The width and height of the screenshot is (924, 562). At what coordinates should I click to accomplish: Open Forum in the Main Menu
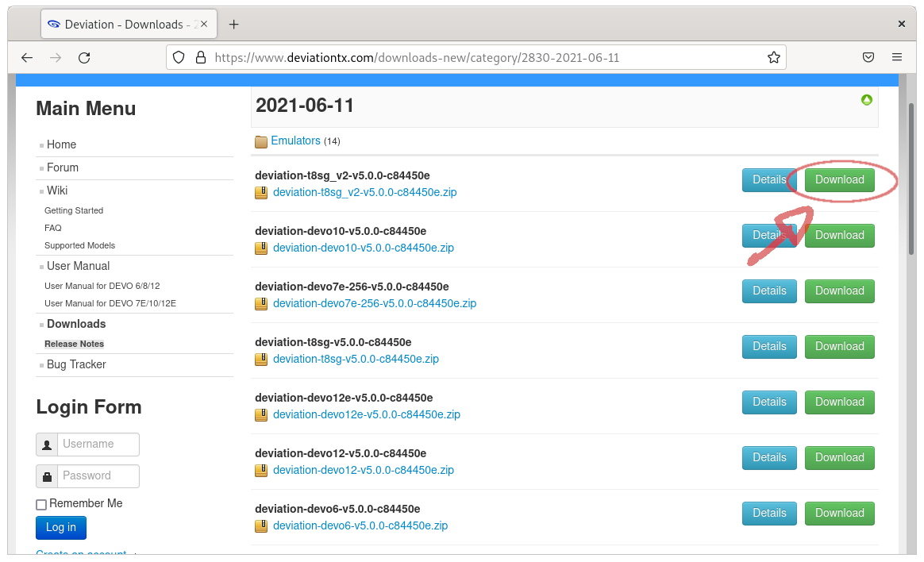coord(63,167)
